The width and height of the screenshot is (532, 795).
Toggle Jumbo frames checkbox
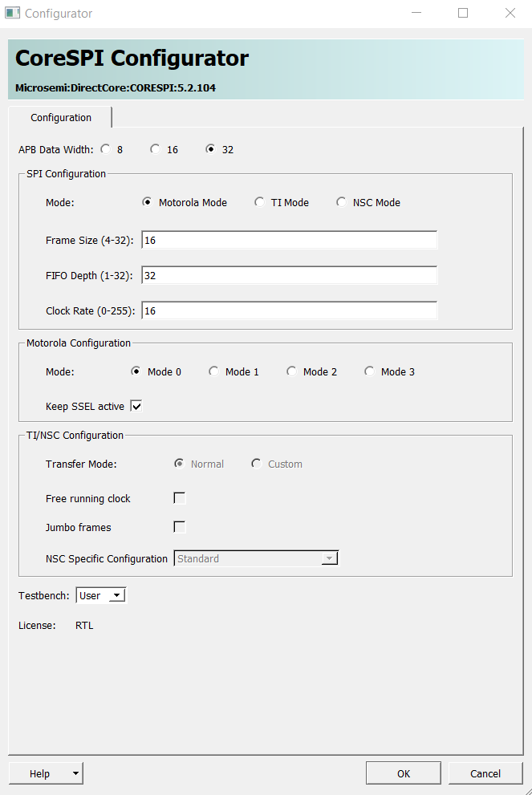tap(180, 527)
